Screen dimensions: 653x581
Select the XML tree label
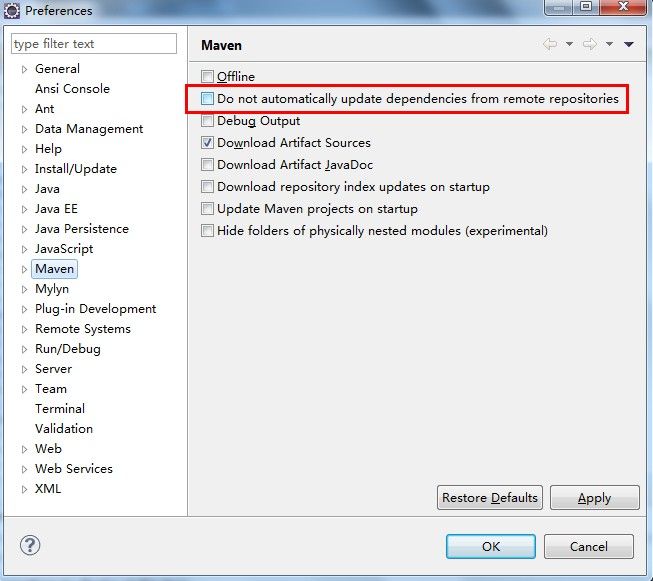[x=48, y=489]
